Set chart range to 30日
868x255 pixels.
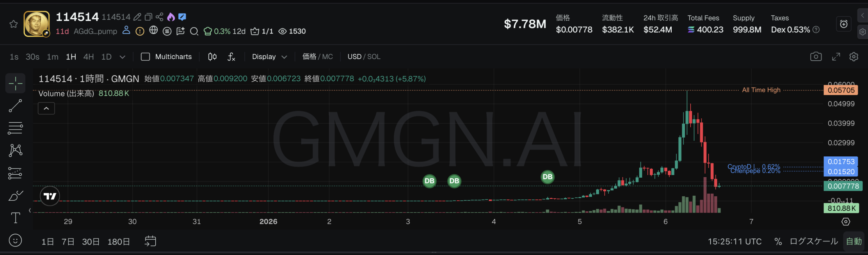(x=91, y=241)
